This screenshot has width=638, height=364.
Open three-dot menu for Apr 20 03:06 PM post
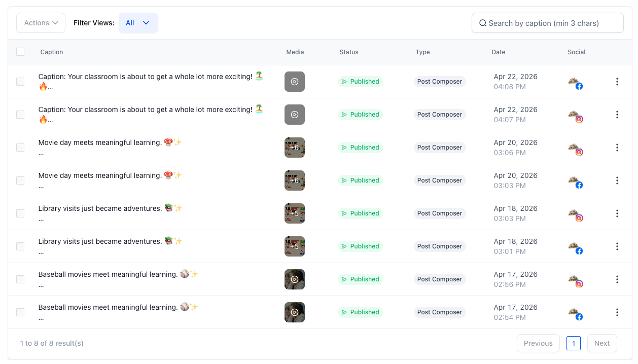point(617,148)
